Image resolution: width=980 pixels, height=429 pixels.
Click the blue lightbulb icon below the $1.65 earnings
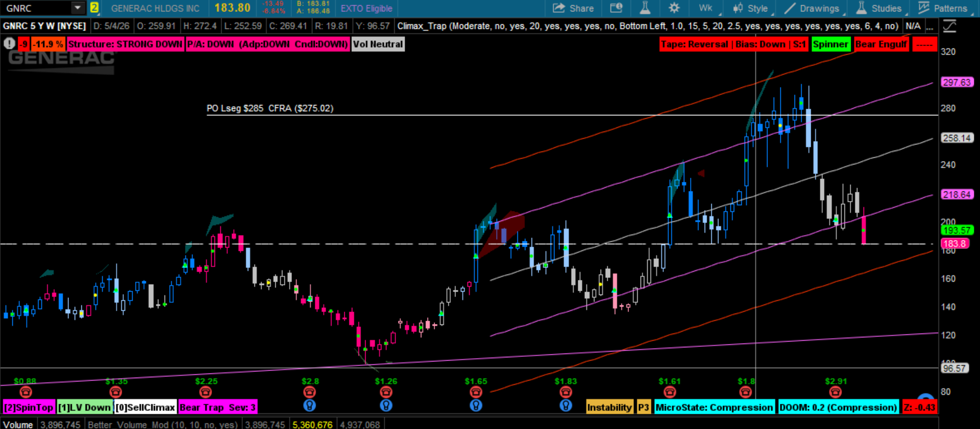(475, 405)
